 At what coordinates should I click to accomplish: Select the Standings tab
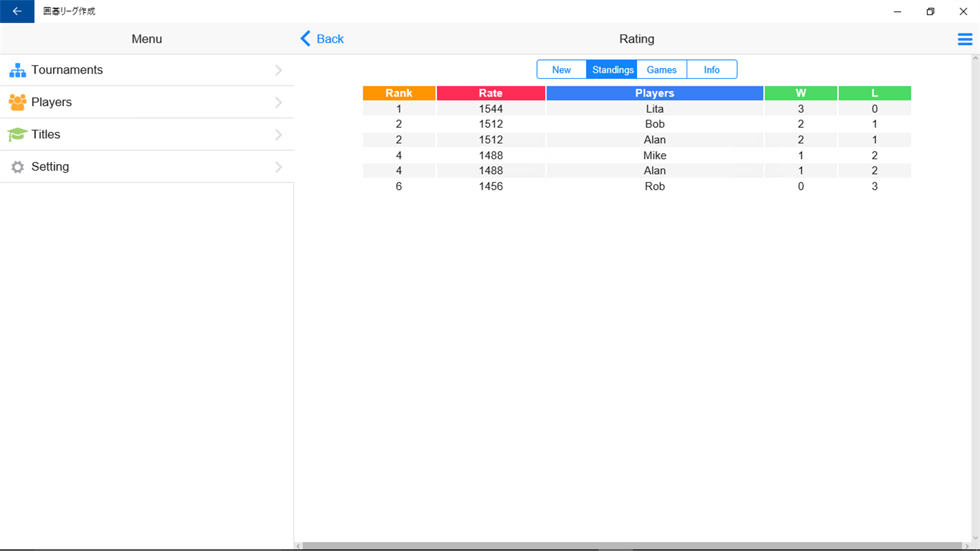(612, 69)
